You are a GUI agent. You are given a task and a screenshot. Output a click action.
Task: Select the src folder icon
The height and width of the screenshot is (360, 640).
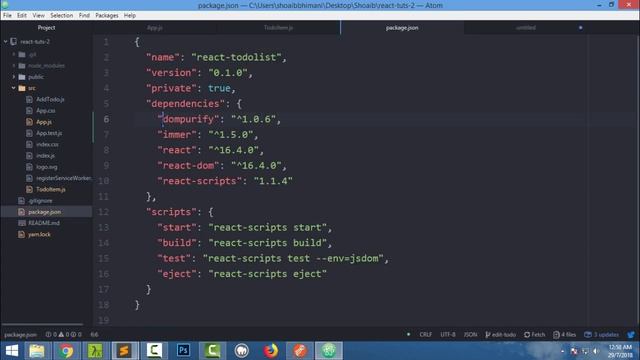pos(22,88)
